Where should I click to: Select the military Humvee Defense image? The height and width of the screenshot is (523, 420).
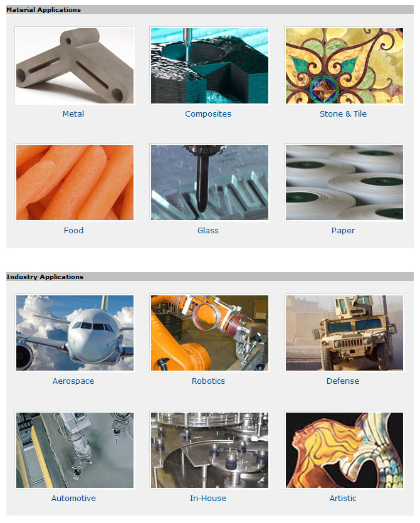click(x=344, y=333)
